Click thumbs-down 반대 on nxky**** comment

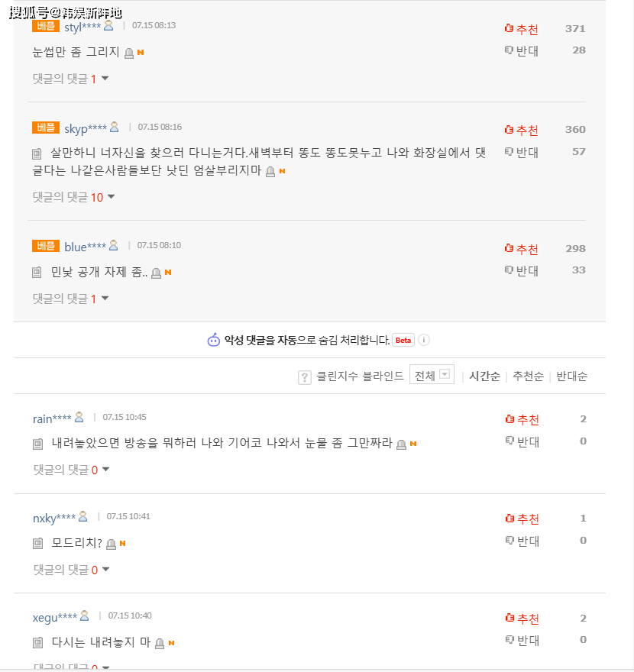(x=522, y=541)
